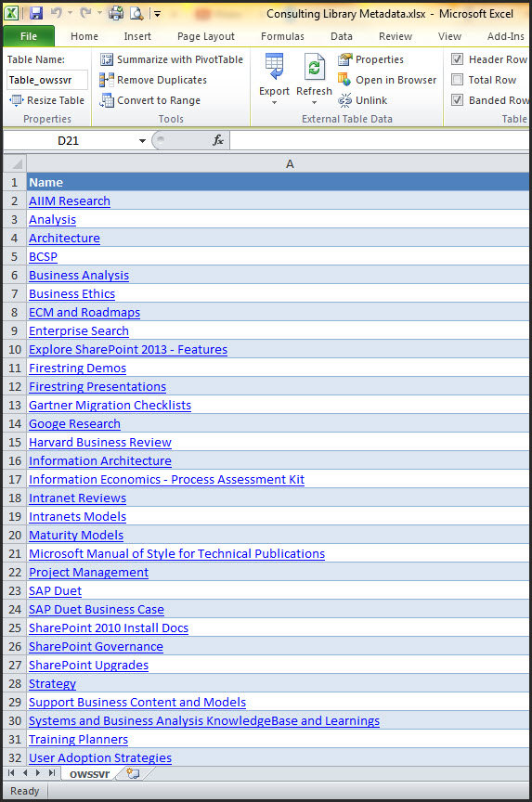The image size is (532, 802).
Task: Open the Maturity Models link
Action: click(76, 535)
